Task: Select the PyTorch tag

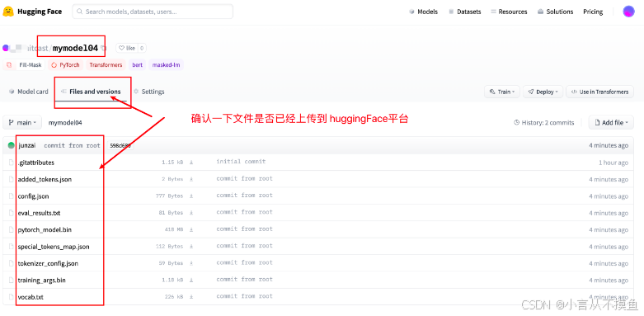Action: (x=66, y=65)
